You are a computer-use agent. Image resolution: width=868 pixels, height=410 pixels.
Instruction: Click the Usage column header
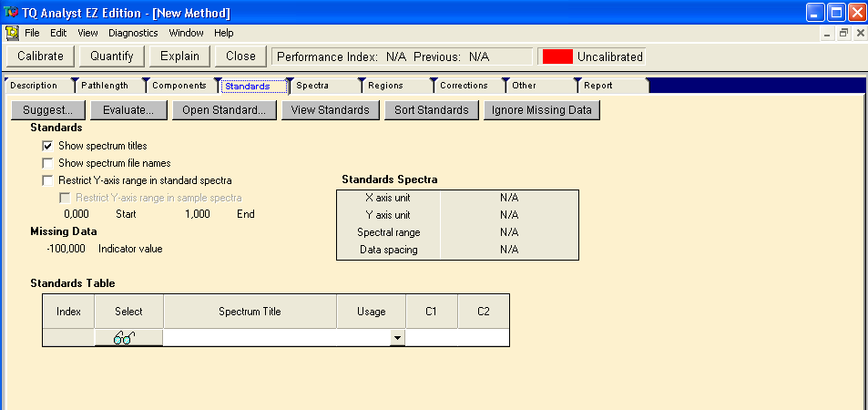coord(371,312)
